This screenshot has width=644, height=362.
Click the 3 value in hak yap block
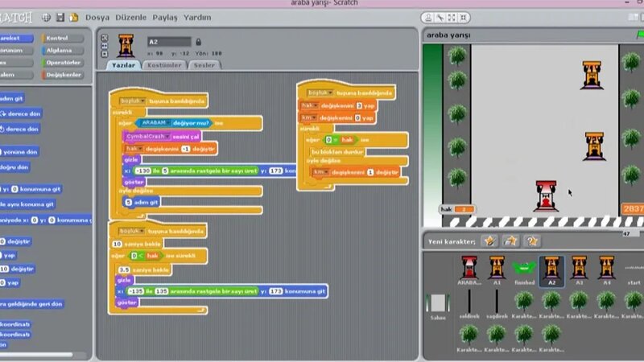click(x=359, y=105)
